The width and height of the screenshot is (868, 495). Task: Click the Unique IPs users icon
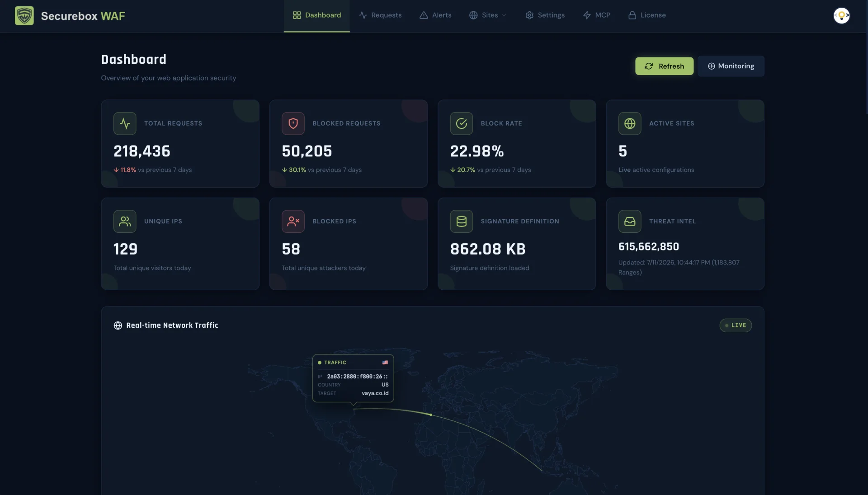pyautogui.click(x=125, y=222)
